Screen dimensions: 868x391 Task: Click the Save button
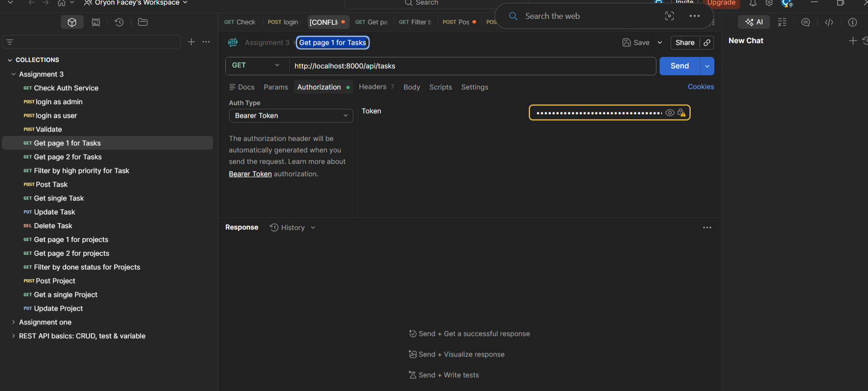click(636, 43)
